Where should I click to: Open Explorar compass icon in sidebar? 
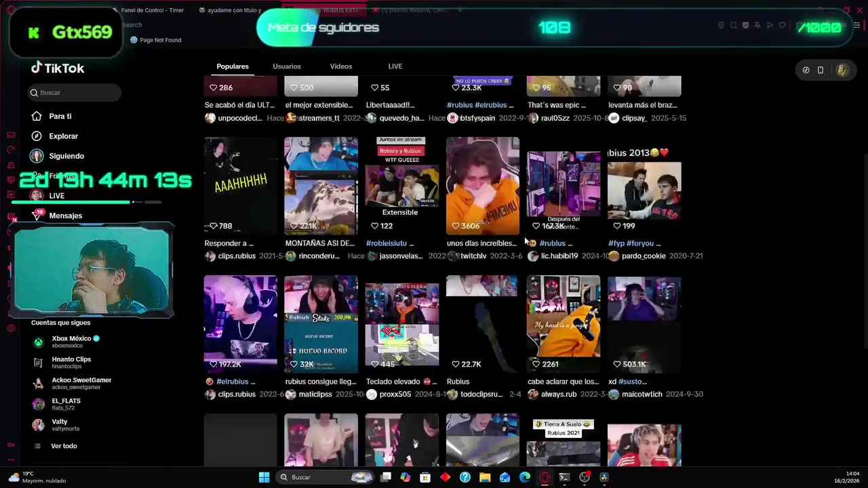pos(37,136)
